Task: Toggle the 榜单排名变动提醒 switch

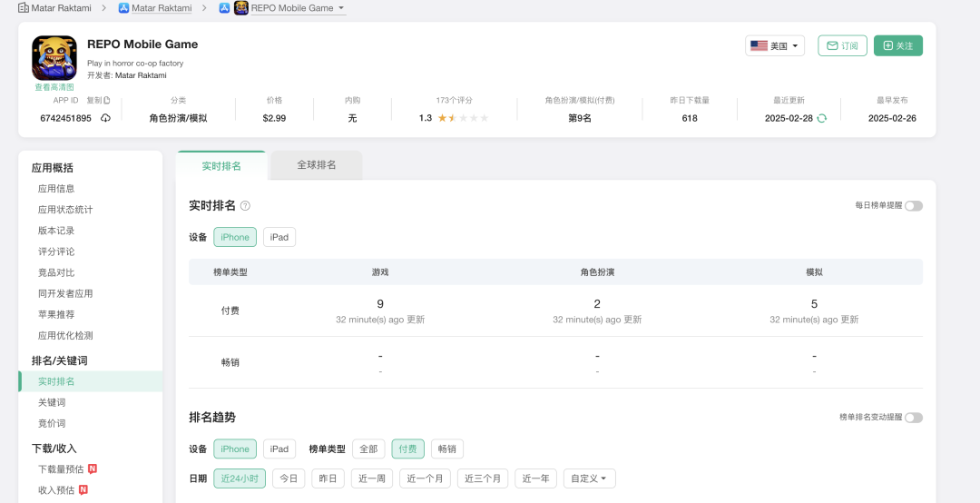Action: pyautogui.click(x=913, y=418)
